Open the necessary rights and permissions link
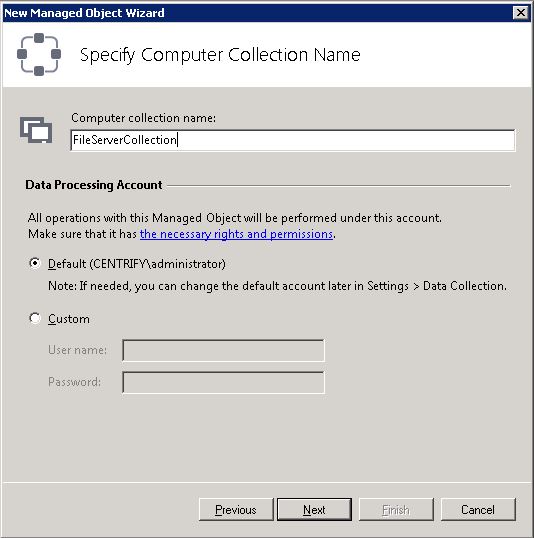Viewport: 534px width, 538px height. click(236, 234)
